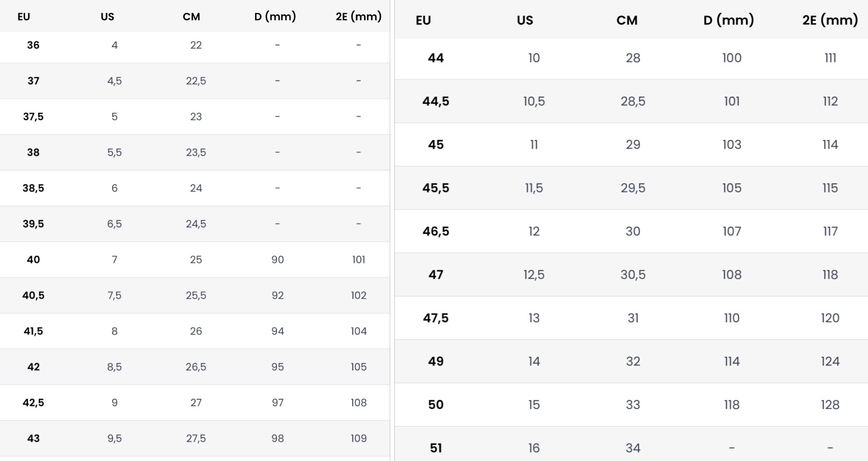Select the EU size 47,5 cell
This screenshot has height=461, width=868.
coord(436,318)
